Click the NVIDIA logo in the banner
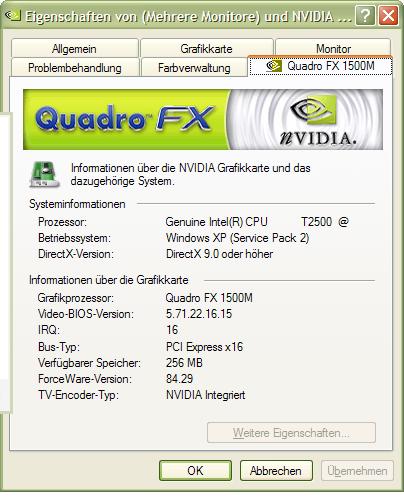The image size is (404, 500). tap(314, 121)
